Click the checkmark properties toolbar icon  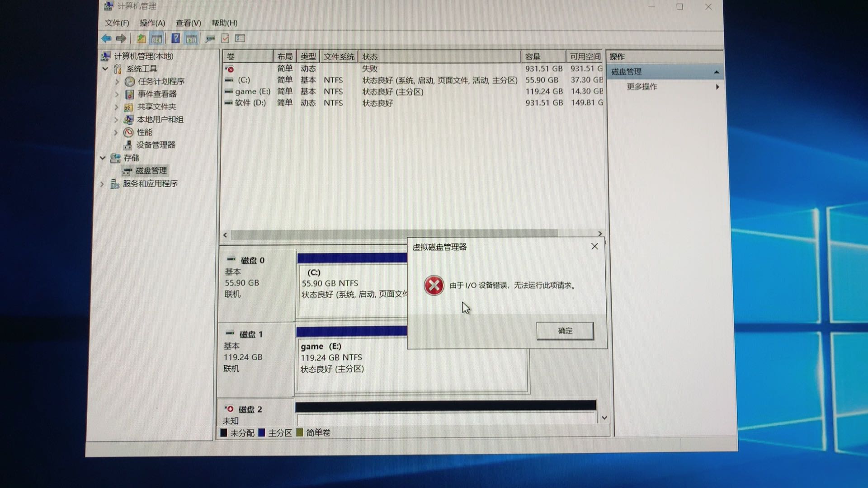click(225, 38)
